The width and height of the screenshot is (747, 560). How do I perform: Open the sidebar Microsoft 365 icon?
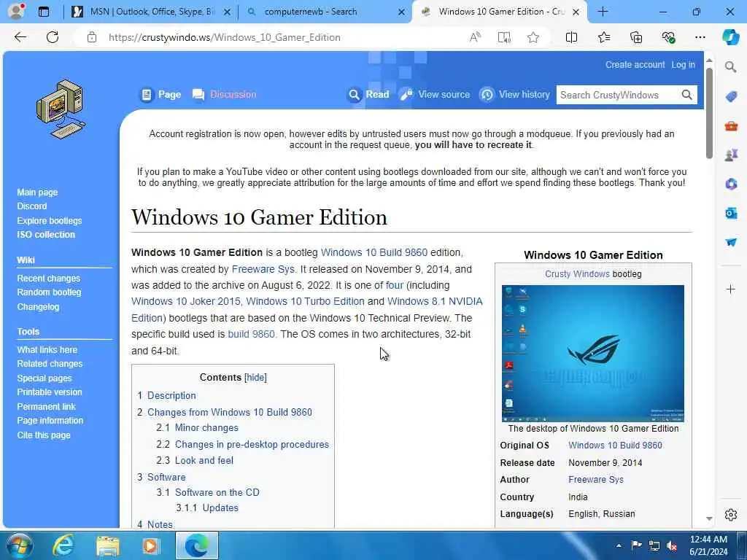click(731, 184)
